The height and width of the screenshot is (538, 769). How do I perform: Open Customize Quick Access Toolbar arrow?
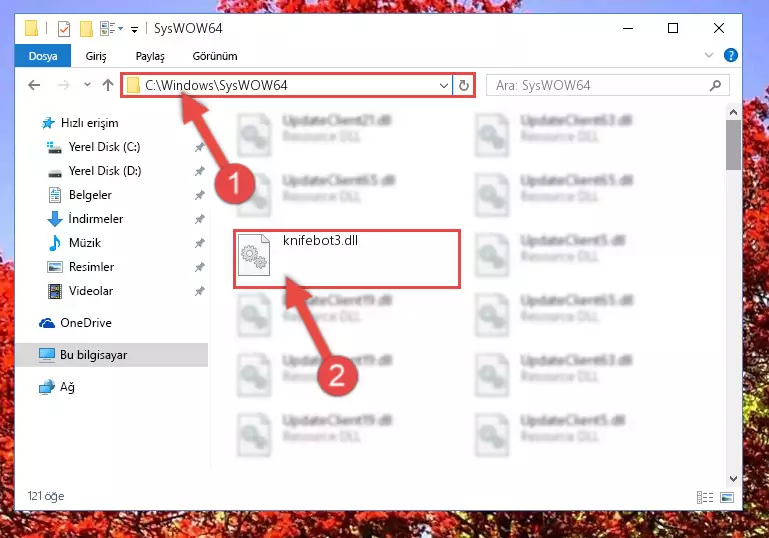pos(134,30)
